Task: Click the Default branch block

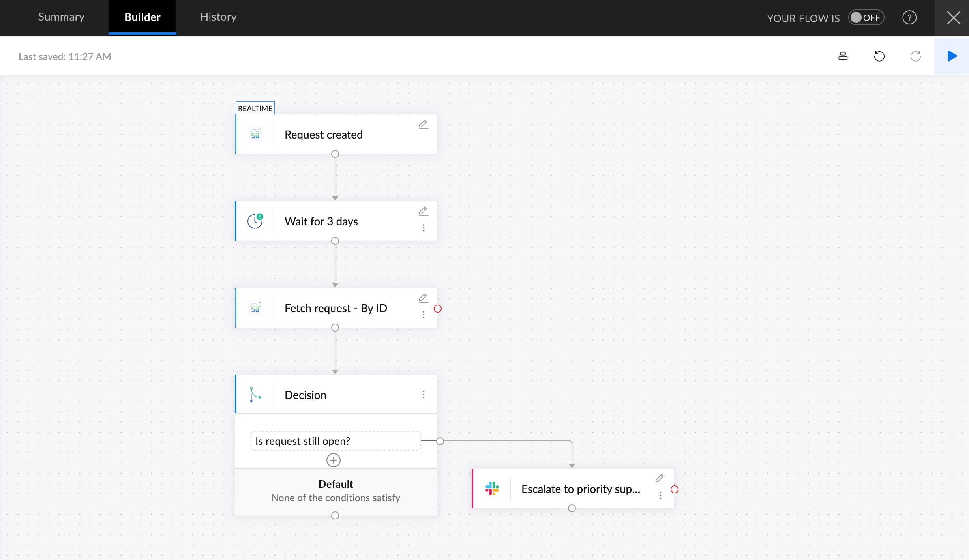Action: [x=335, y=491]
